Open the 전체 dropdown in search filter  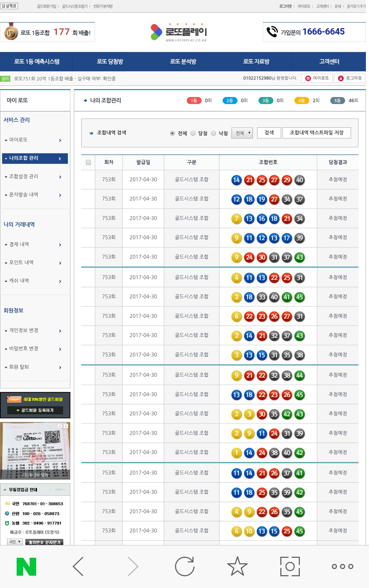point(242,133)
